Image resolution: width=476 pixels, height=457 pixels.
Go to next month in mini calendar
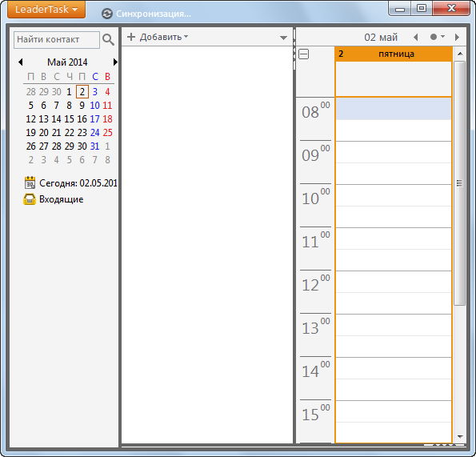click(x=115, y=62)
